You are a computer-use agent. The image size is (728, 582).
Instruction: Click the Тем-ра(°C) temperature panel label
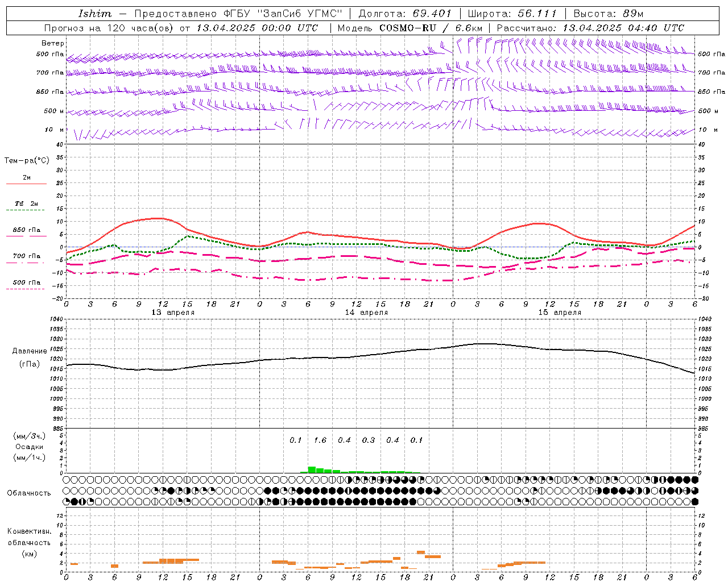tap(27, 161)
